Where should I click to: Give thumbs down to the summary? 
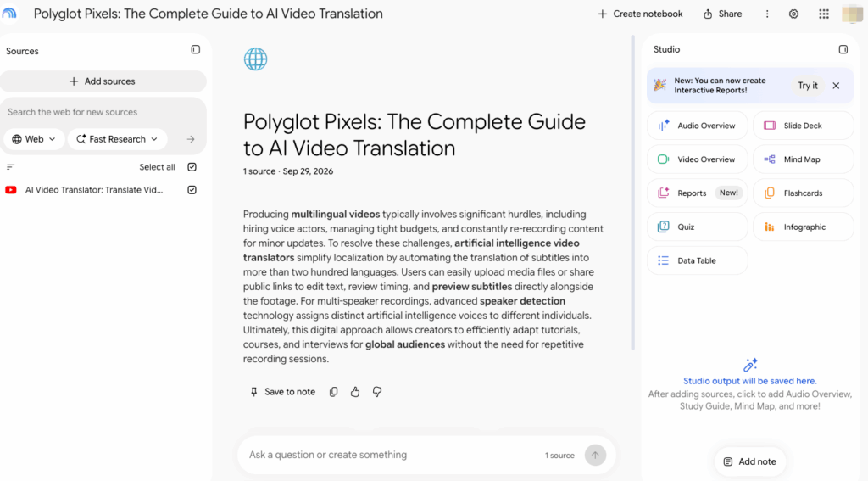377,392
